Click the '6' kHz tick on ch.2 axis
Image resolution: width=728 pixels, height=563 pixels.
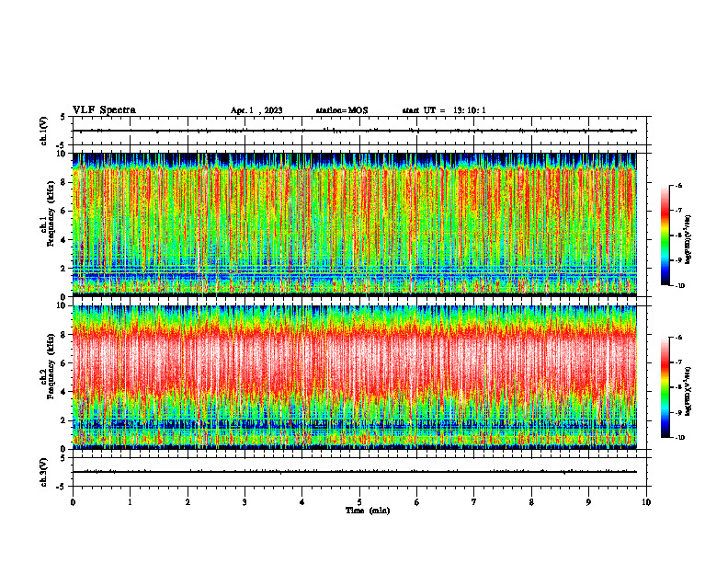[x=64, y=363]
